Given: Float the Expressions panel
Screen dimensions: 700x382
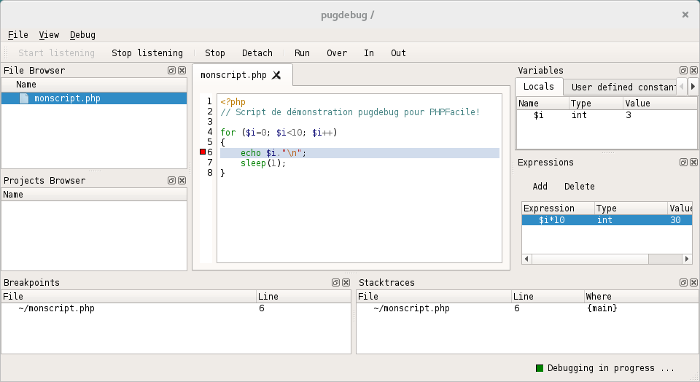Looking at the screenshot, I should point(683,162).
